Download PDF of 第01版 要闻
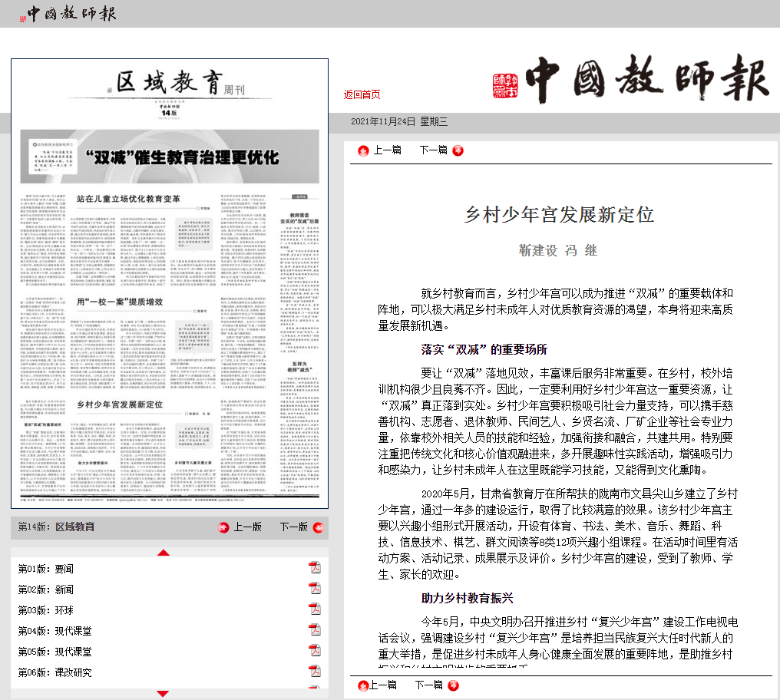 click(x=315, y=567)
